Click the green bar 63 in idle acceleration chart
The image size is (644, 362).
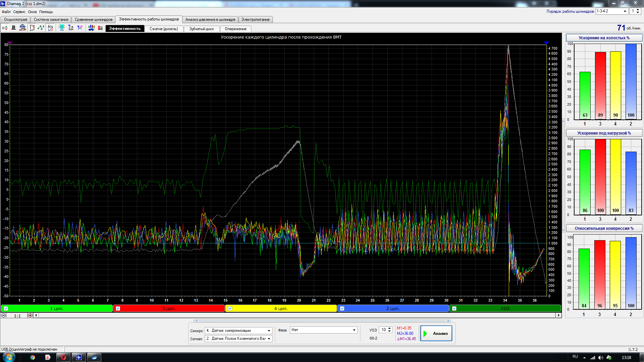(585, 96)
